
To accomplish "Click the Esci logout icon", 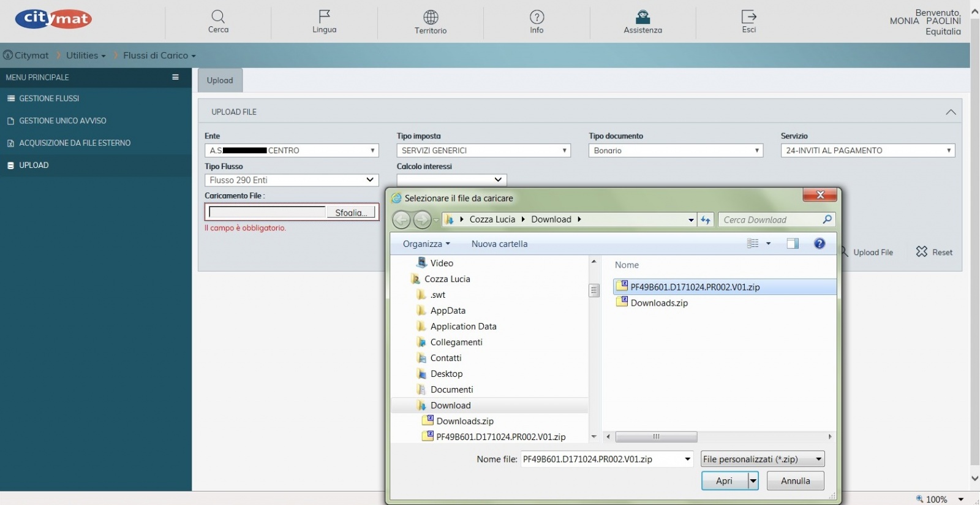I will tap(748, 17).
